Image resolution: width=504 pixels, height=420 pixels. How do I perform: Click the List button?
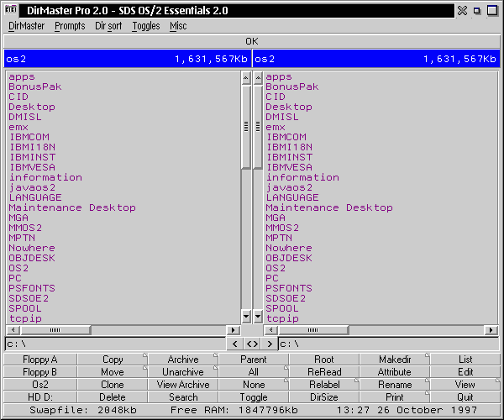click(465, 360)
